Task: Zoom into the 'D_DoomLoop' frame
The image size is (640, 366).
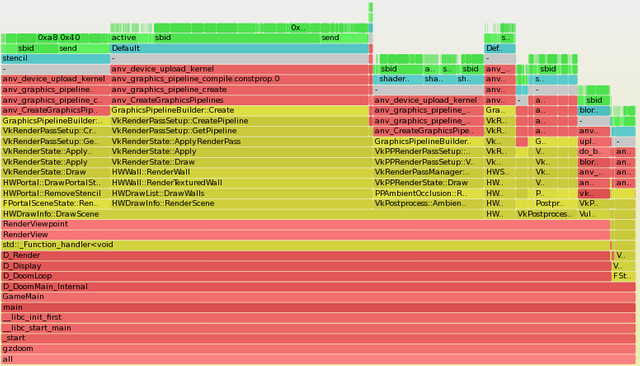Action: click(306, 276)
